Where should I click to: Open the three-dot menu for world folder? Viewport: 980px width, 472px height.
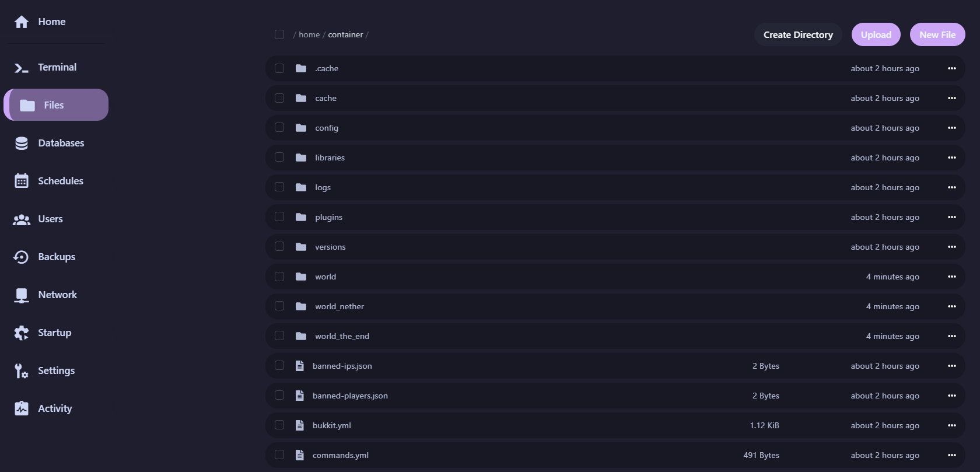952,277
